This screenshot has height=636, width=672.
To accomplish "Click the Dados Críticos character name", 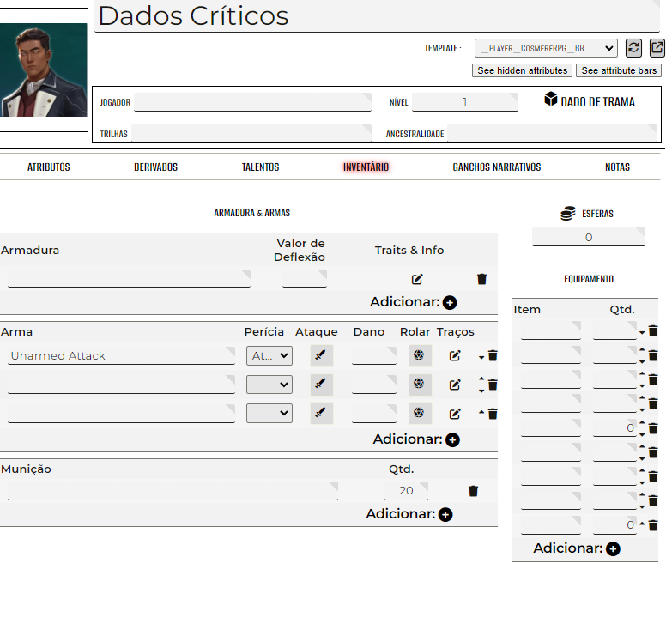I will 194,15.
